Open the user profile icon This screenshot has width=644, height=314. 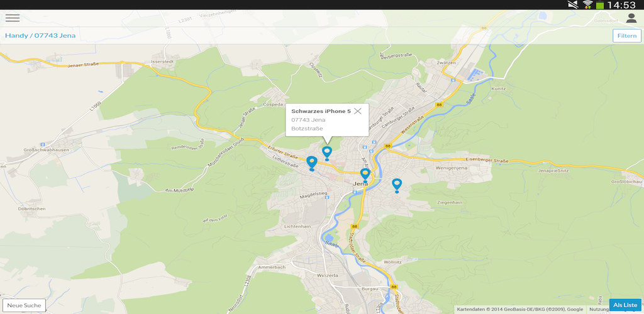631,18
